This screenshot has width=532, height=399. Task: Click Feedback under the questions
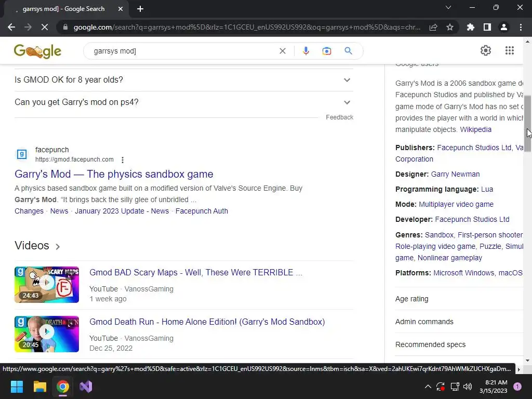(339, 117)
